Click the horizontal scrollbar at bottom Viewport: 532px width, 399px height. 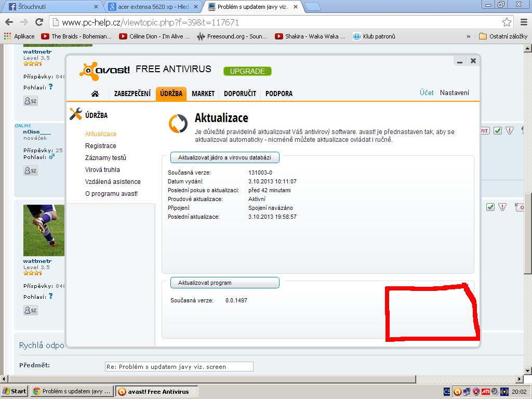point(212,379)
